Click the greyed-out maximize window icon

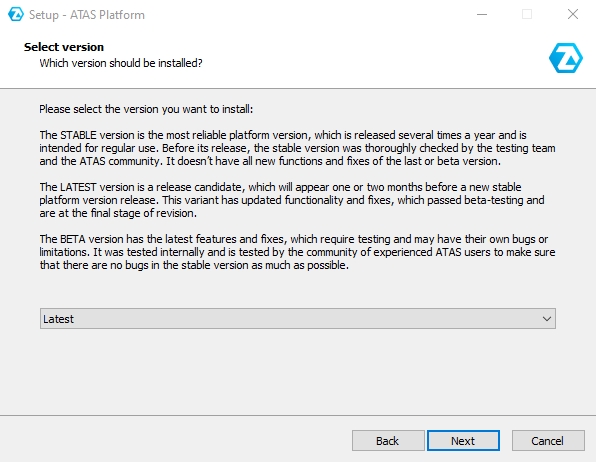[527, 14]
